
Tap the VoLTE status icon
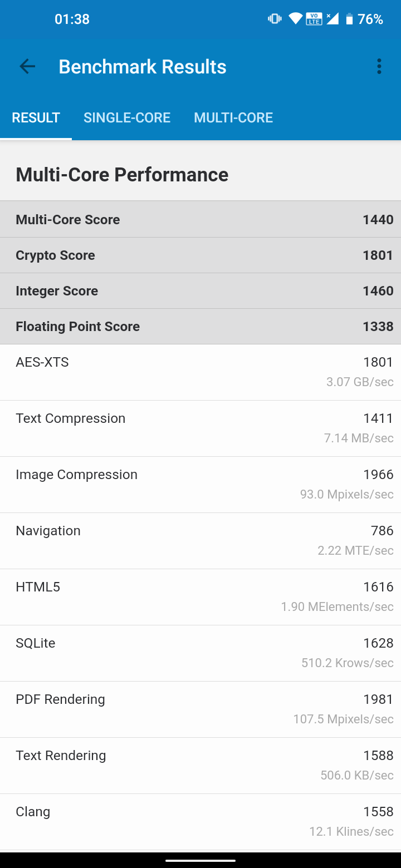pos(314,19)
